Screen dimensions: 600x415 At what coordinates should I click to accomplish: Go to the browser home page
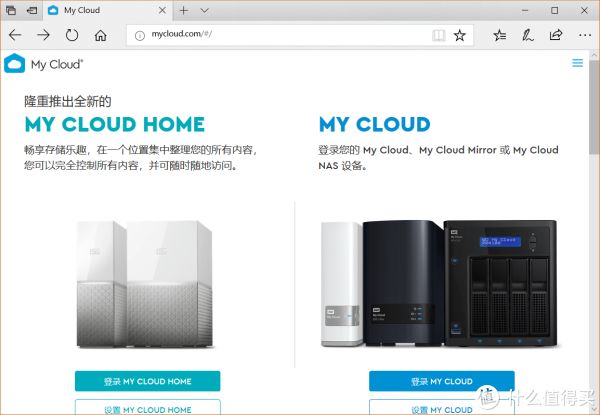coord(101,35)
